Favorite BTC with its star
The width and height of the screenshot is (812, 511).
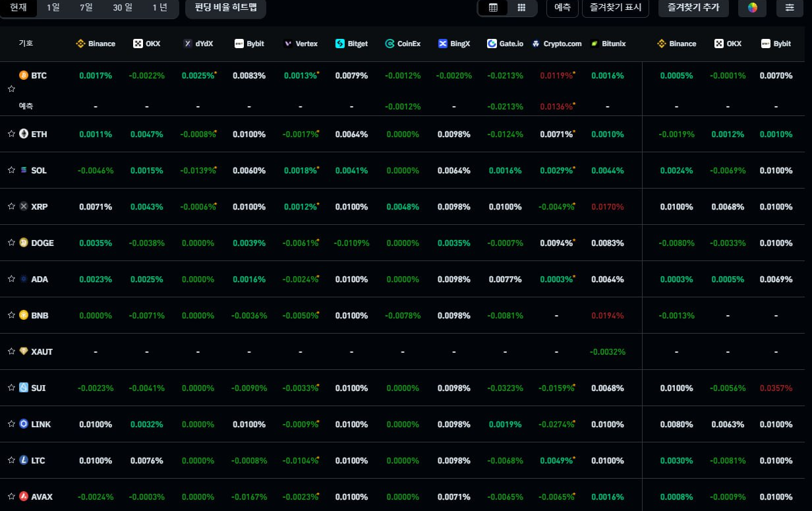tap(11, 88)
